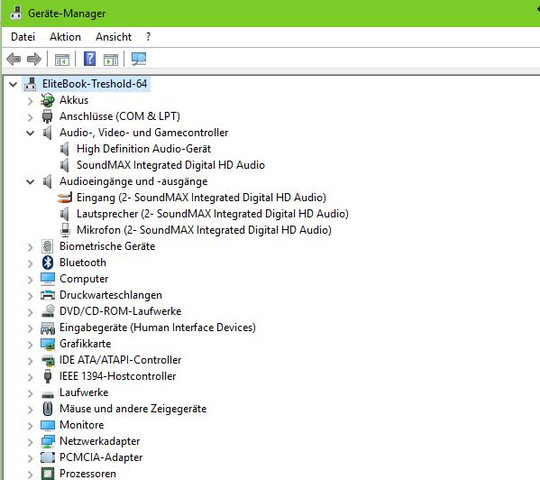This screenshot has width=540, height=480.
Task: Open the Aktion menu
Action: pyautogui.click(x=65, y=37)
